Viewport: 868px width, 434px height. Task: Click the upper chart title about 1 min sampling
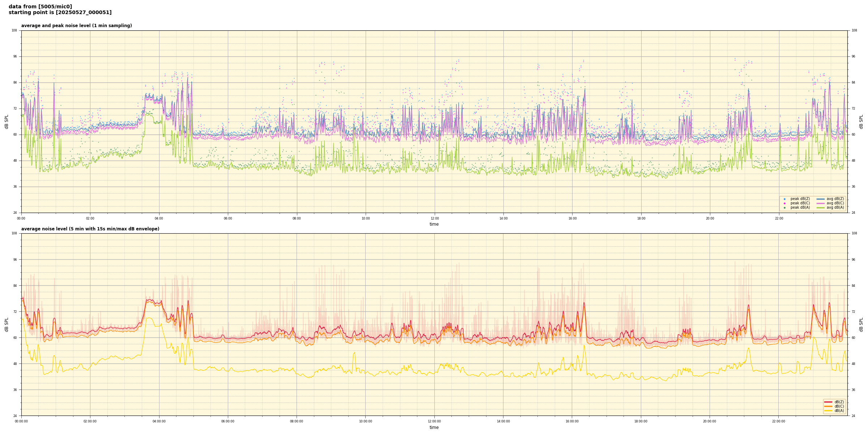click(x=76, y=26)
